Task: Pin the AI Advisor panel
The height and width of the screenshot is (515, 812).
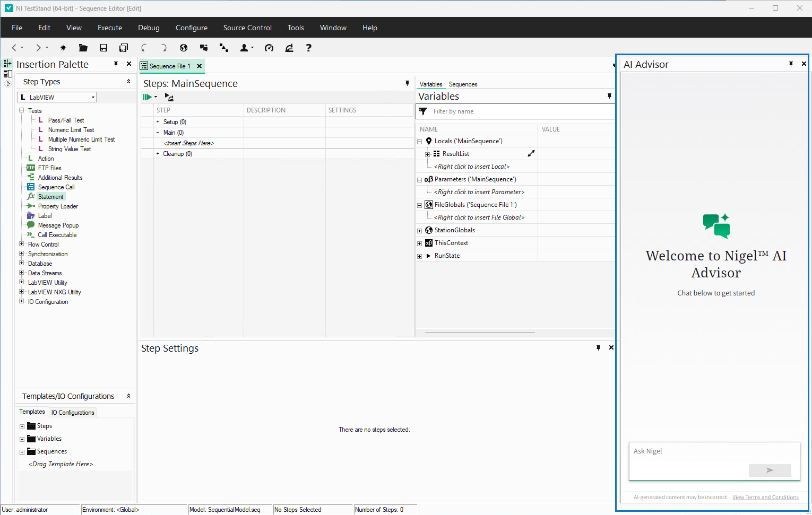Action: [791, 64]
